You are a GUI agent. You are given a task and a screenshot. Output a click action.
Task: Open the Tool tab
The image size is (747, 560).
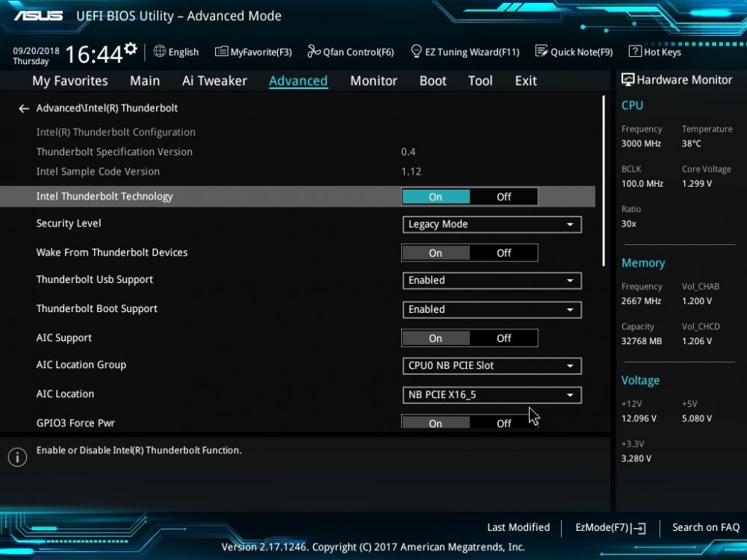pos(480,81)
